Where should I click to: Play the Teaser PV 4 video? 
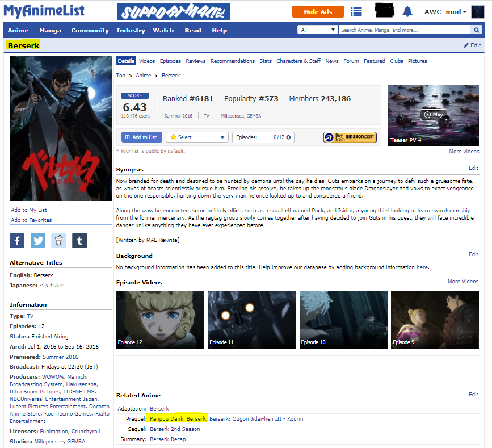click(x=434, y=115)
